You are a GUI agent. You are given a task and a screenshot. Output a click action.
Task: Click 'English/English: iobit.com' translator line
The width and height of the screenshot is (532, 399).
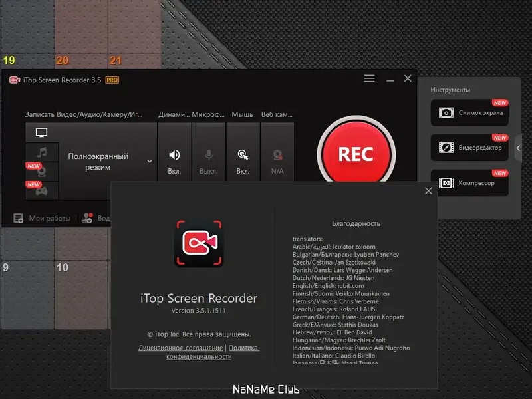click(328, 286)
